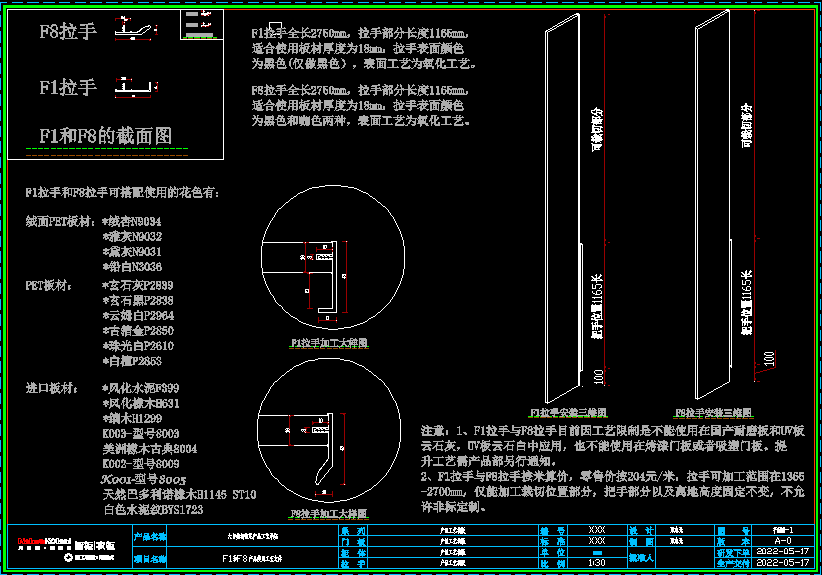Click the 100 dimension on the F8 panel

pos(768,357)
